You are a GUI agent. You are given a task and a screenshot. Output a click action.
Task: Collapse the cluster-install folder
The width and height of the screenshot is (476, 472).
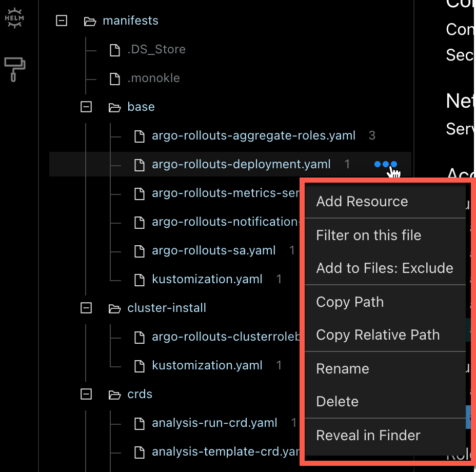[x=86, y=308]
